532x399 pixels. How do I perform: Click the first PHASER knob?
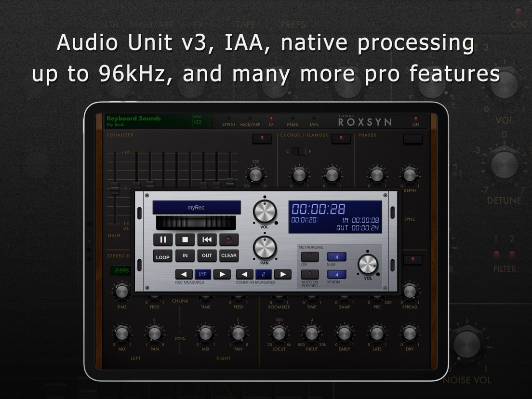377,175
